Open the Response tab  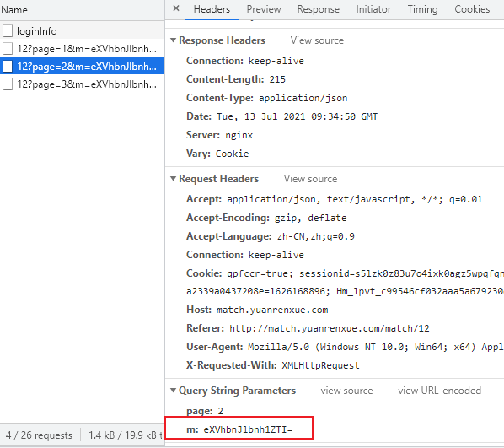tap(319, 9)
